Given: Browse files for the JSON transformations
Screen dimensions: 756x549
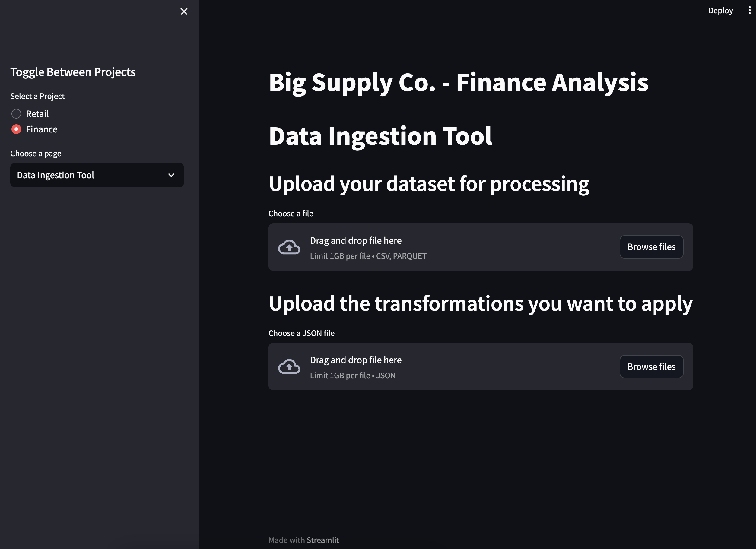Looking at the screenshot, I should (651, 367).
